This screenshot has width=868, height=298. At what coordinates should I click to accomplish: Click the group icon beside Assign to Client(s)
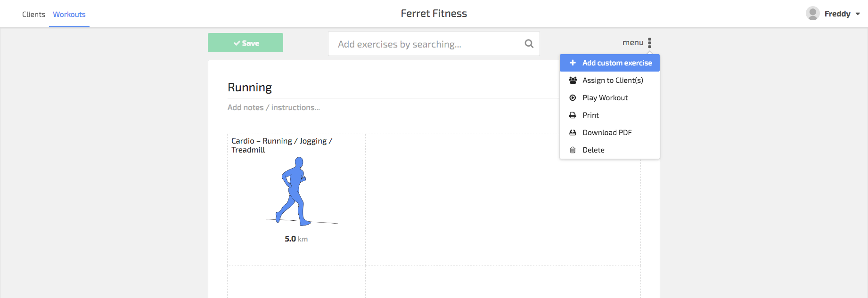[x=573, y=81]
